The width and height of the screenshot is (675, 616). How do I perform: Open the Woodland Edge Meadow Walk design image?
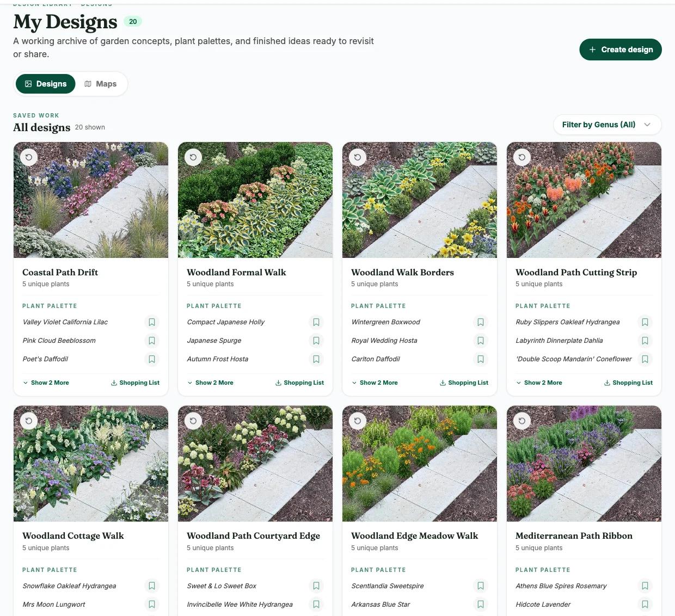pyautogui.click(x=420, y=464)
